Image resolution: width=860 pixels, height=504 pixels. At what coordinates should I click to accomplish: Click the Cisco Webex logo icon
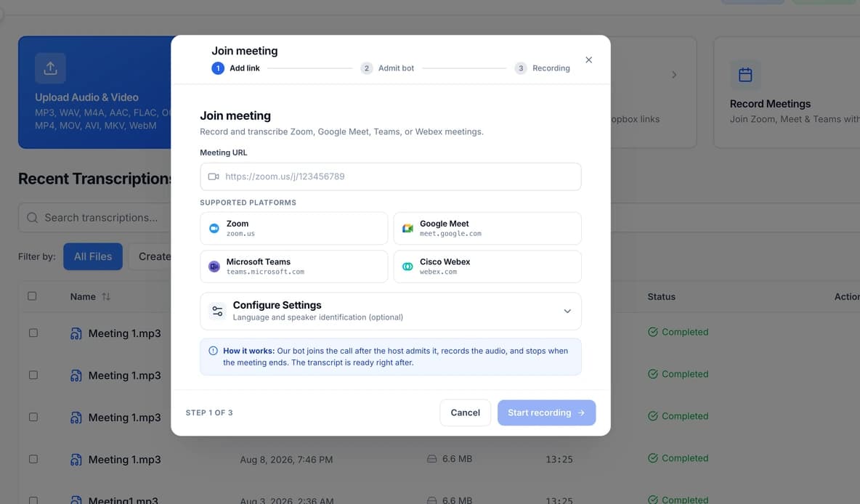[407, 267]
